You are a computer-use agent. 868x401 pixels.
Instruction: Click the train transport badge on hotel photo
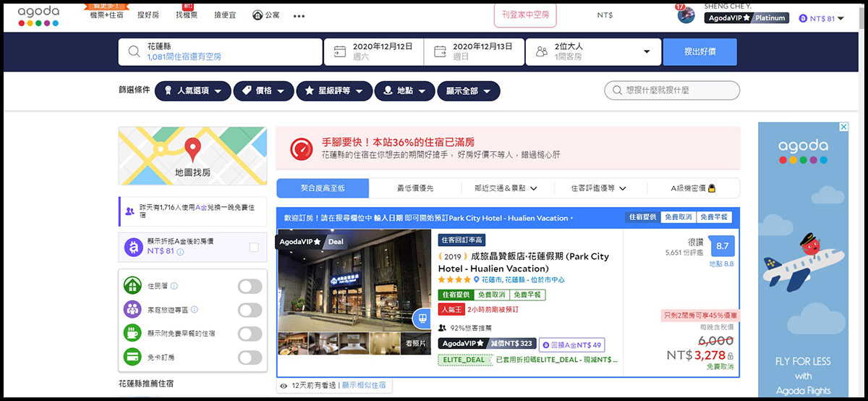click(x=422, y=318)
